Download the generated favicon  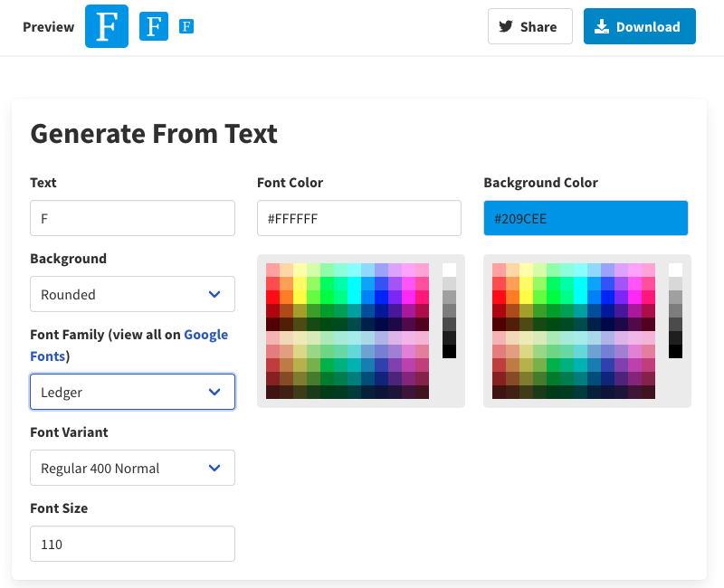pyautogui.click(x=639, y=26)
